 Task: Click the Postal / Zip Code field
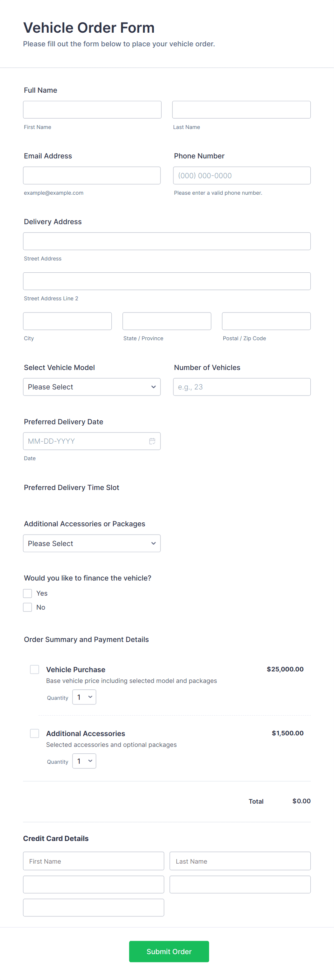pos(266,321)
